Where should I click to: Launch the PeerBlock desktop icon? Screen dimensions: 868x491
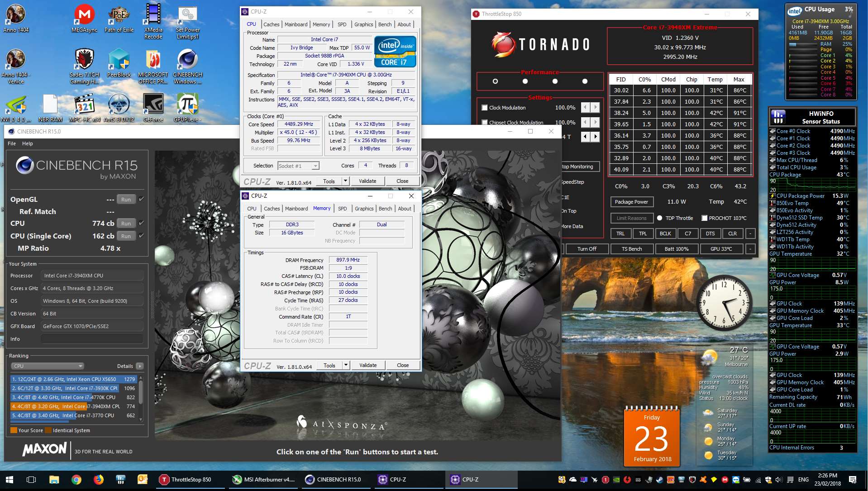[119, 63]
